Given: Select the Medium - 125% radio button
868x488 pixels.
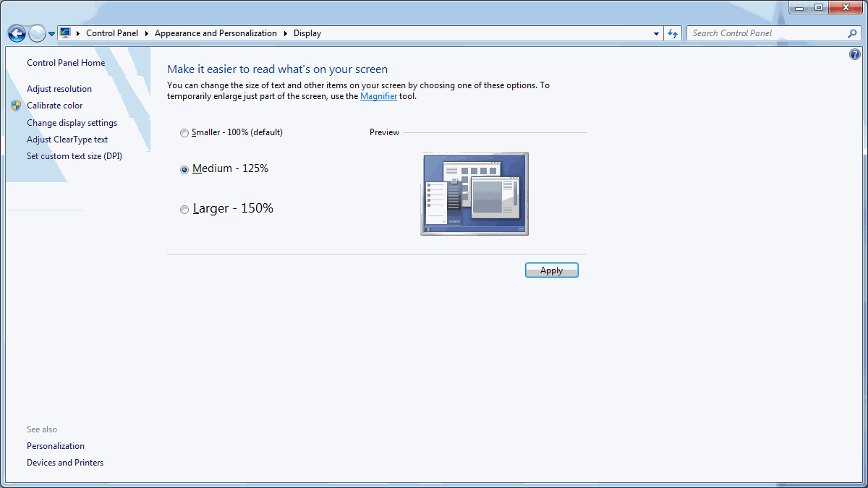Looking at the screenshot, I should click(x=185, y=169).
